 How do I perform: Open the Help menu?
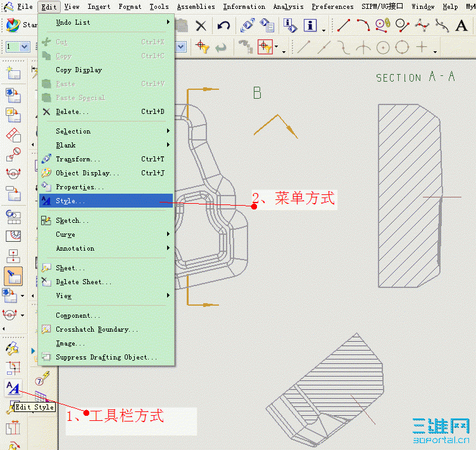coord(450,6)
